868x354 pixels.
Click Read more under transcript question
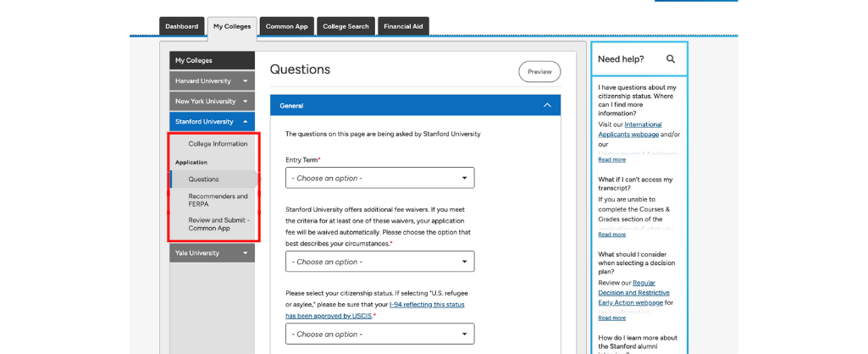pos(611,235)
